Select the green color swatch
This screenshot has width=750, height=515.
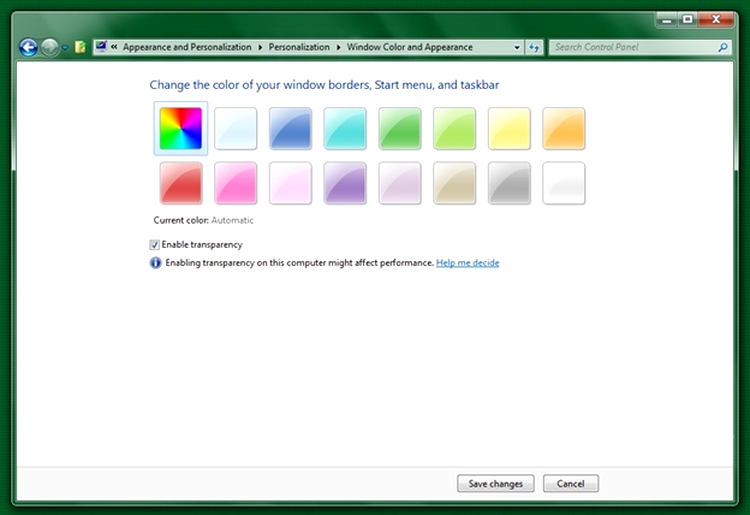(x=399, y=128)
